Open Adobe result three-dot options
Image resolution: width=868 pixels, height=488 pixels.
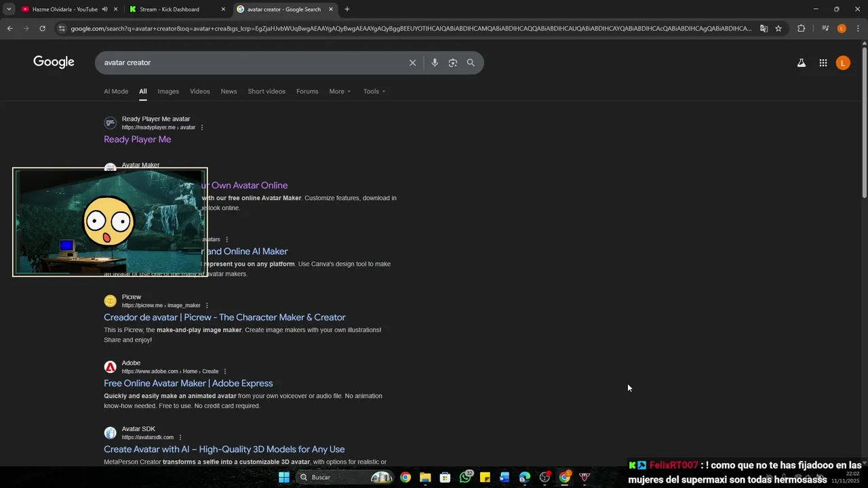[x=225, y=371]
